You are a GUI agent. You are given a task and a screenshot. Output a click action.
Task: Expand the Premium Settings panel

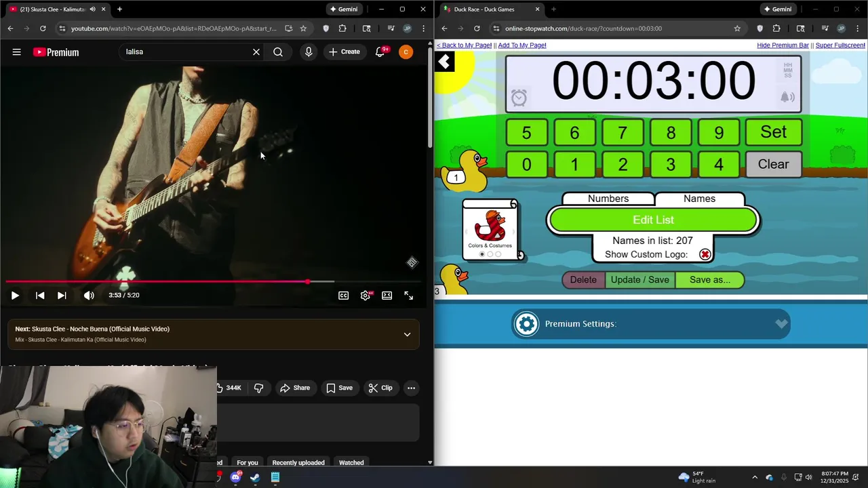coord(651,324)
